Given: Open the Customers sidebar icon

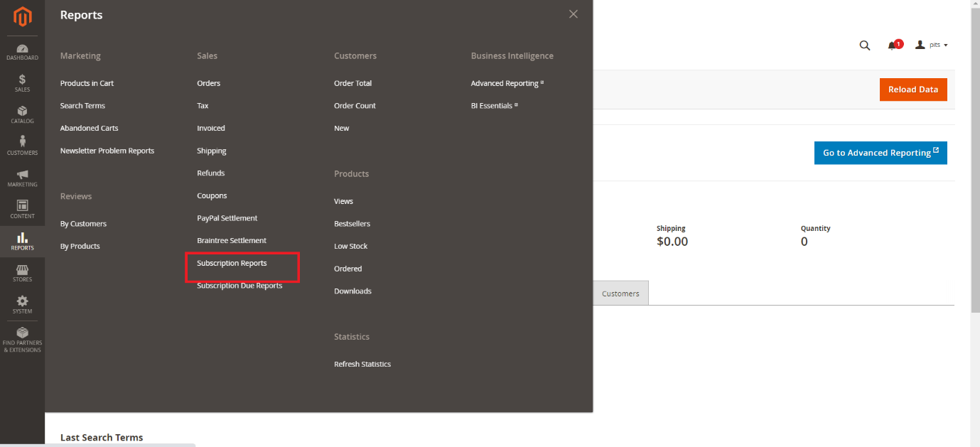Looking at the screenshot, I should coord(22,146).
